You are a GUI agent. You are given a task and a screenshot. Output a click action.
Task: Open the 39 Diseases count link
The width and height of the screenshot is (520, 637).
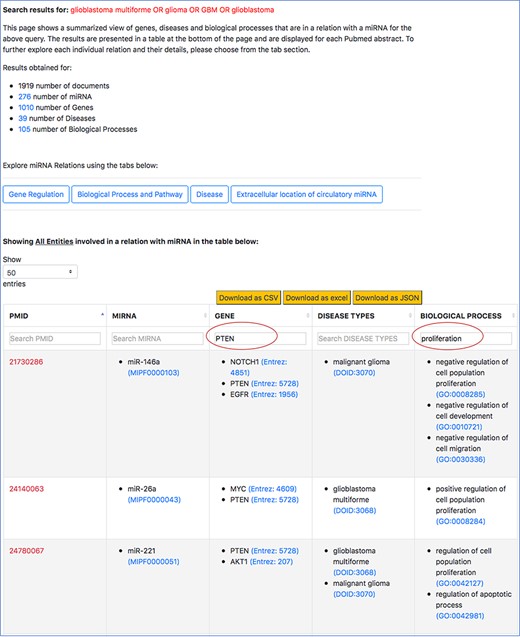[23, 118]
